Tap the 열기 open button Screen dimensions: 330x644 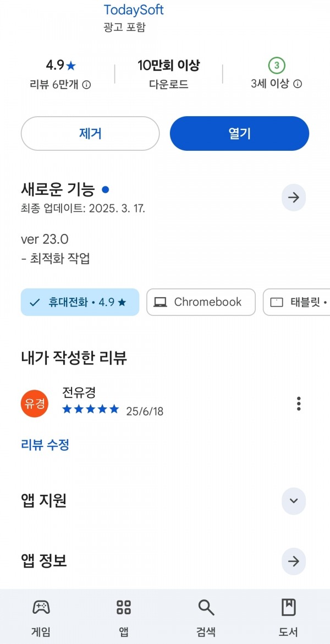[239, 134]
